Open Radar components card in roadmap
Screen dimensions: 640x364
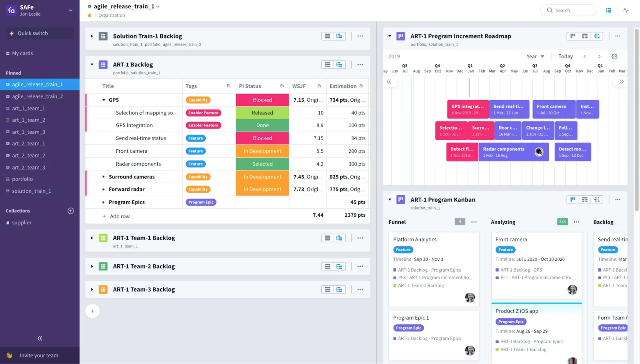(514, 152)
